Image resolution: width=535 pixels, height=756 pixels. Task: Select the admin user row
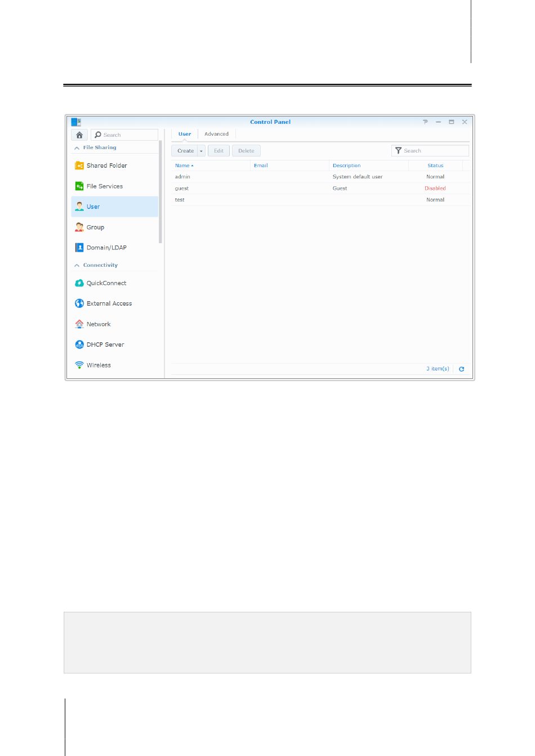320,177
